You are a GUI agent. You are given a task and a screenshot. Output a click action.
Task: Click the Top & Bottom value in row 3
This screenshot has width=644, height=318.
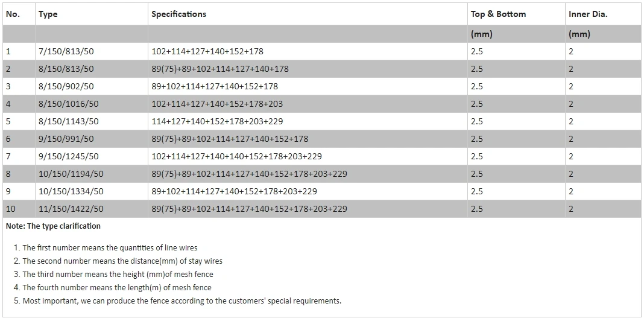[x=476, y=86]
